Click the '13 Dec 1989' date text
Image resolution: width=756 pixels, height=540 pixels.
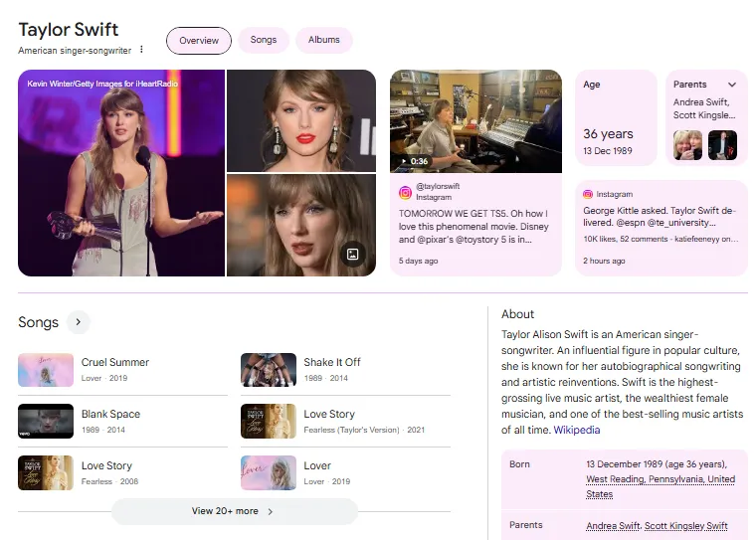click(608, 151)
